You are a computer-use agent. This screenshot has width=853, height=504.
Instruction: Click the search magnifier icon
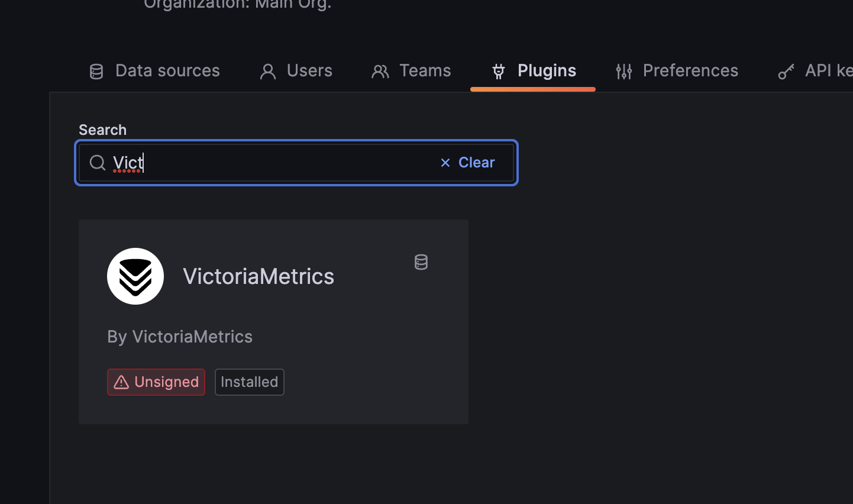click(97, 162)
